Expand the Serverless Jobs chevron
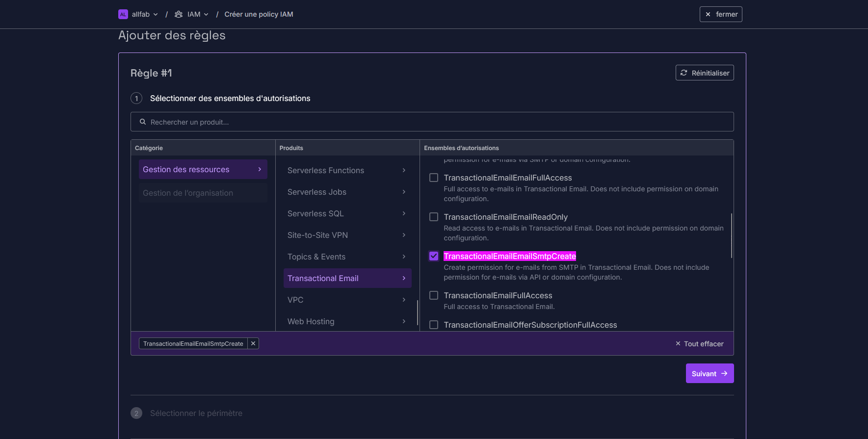This screenshot has width=868, height=439. point(404,192)
